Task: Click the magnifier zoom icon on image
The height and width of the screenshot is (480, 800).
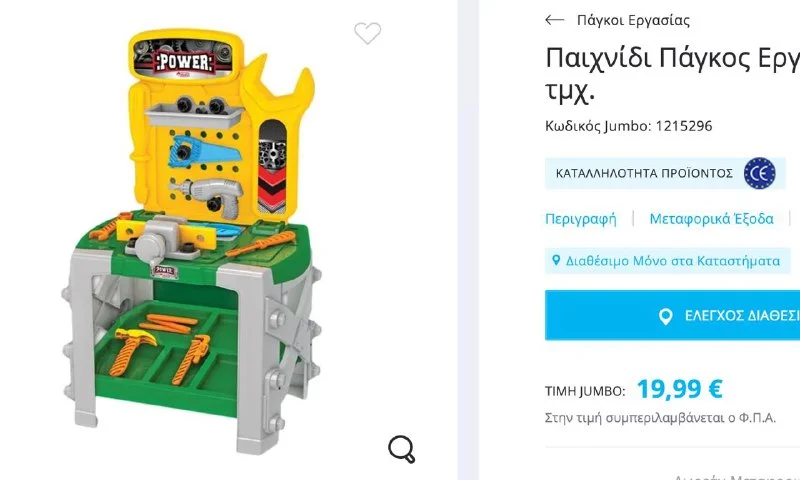Action: (x=402, y=449)
